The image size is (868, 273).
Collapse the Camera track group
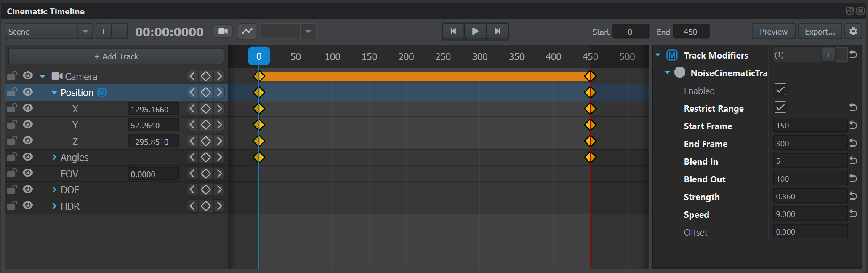43,77
